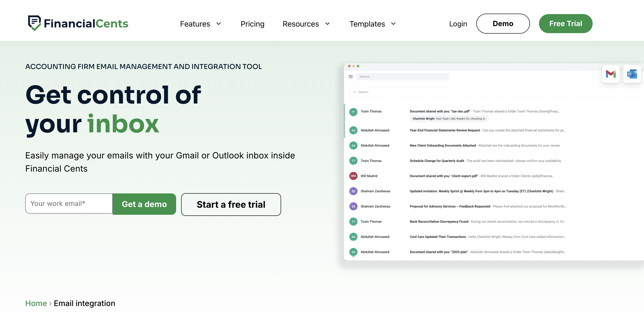644x316 pixels.
Task: Open the Templates menu
Action: 367,24
